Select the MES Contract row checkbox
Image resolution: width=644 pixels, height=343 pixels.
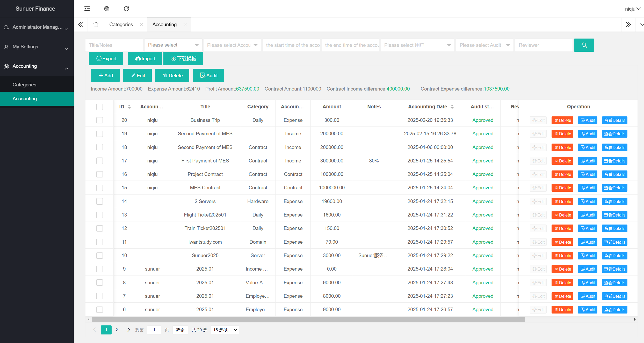99,188
